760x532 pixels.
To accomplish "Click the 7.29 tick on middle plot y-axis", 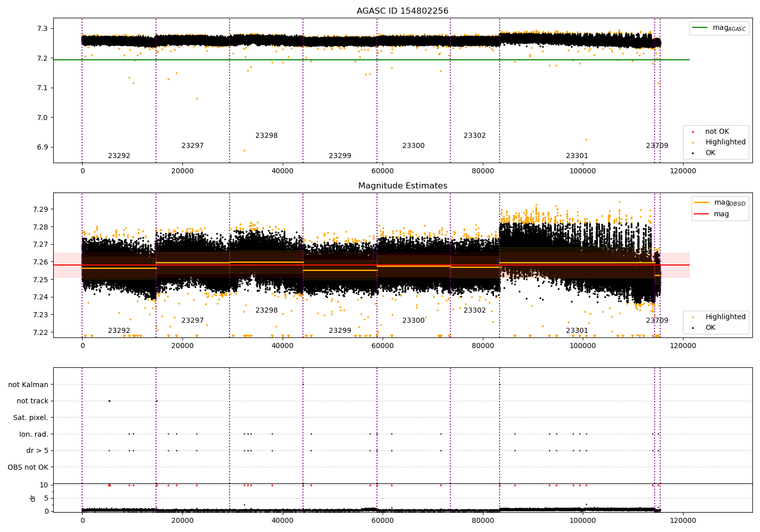I will point(41,210).
